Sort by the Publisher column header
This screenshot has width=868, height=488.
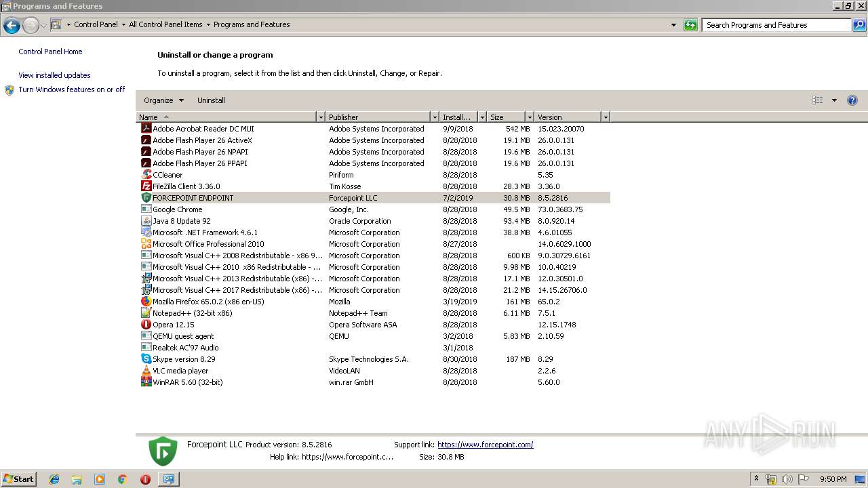pos(378,117)
